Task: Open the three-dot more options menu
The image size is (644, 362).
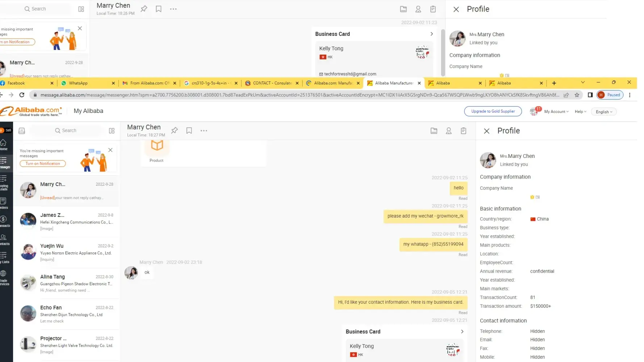Action: tap(204, 131)
